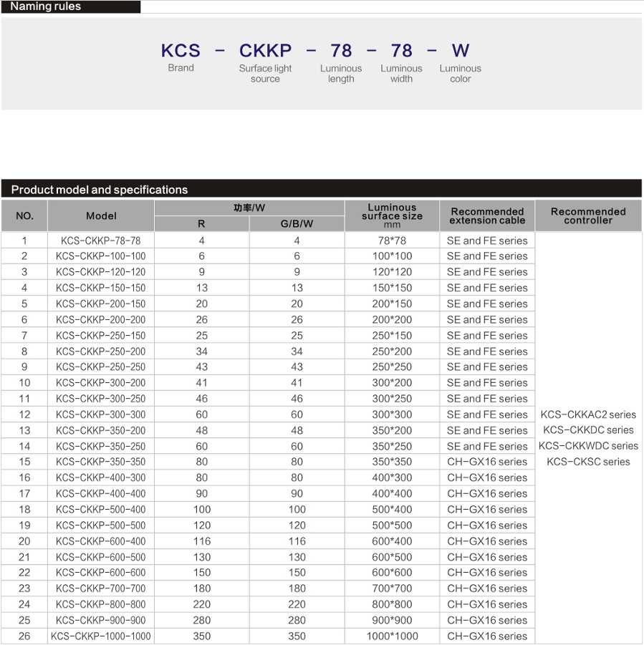Click the size cell '400*300'
This screenshot has height=645, width=644.
392,477
